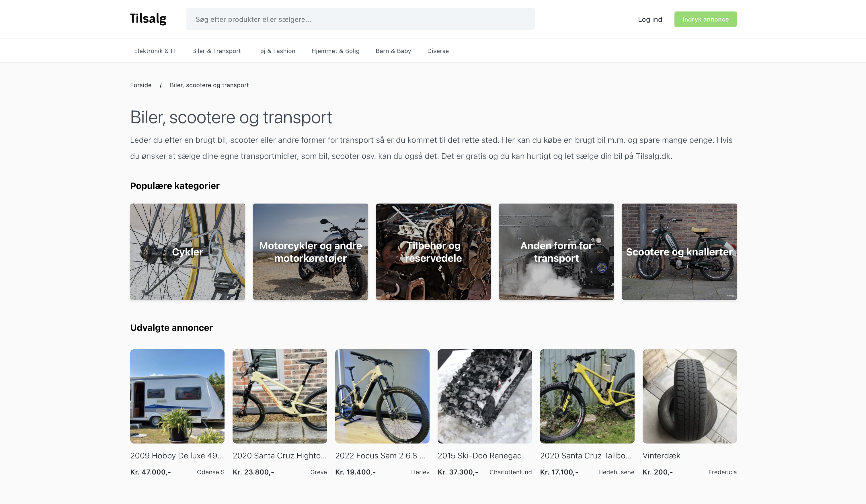Open the Elektronik & IT menu
866x504 pixels.
[x=155, y=51]
